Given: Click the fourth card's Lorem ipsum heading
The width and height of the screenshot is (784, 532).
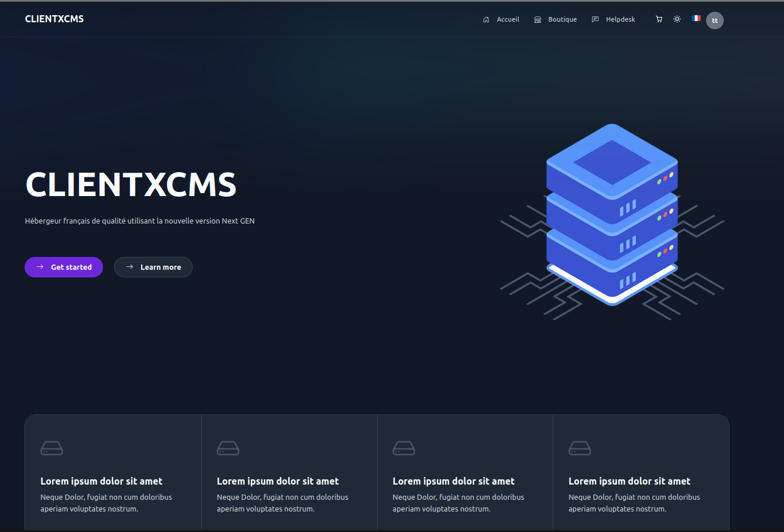Looking at the screenshot, I should pos(629,481).
